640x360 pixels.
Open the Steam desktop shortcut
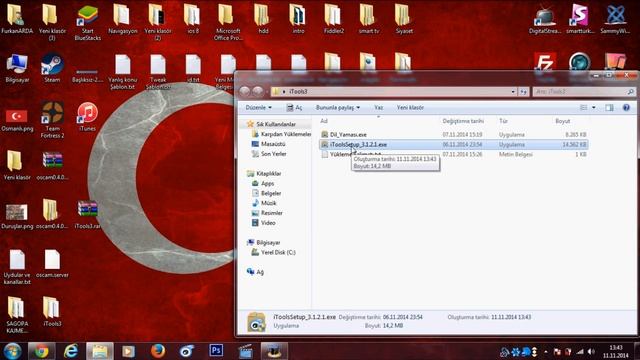click(x=52, y=68)
